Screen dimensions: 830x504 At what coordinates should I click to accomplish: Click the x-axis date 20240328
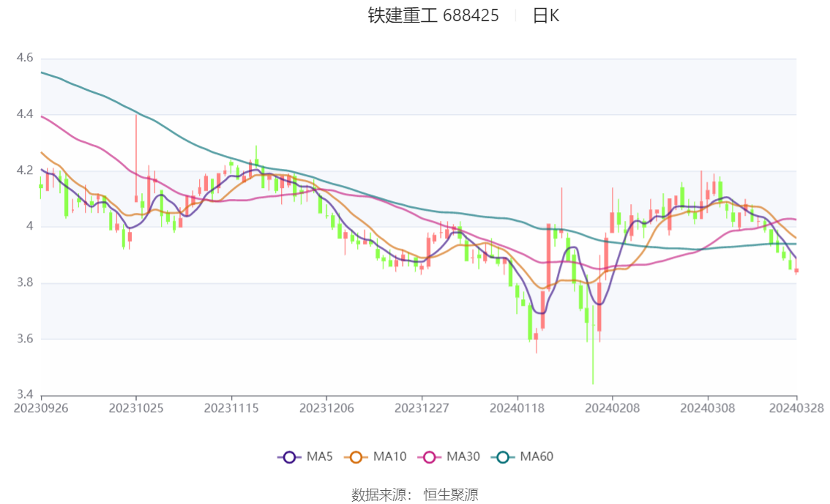click(796, 408)
